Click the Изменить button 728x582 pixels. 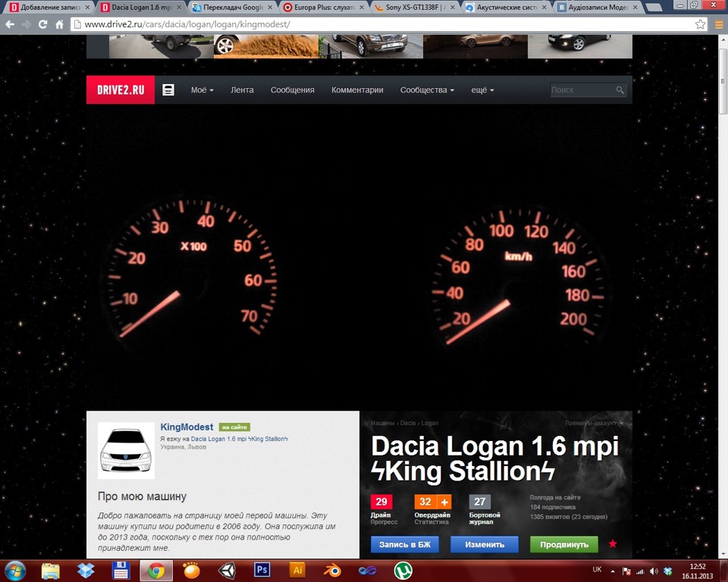coord(485,544)
